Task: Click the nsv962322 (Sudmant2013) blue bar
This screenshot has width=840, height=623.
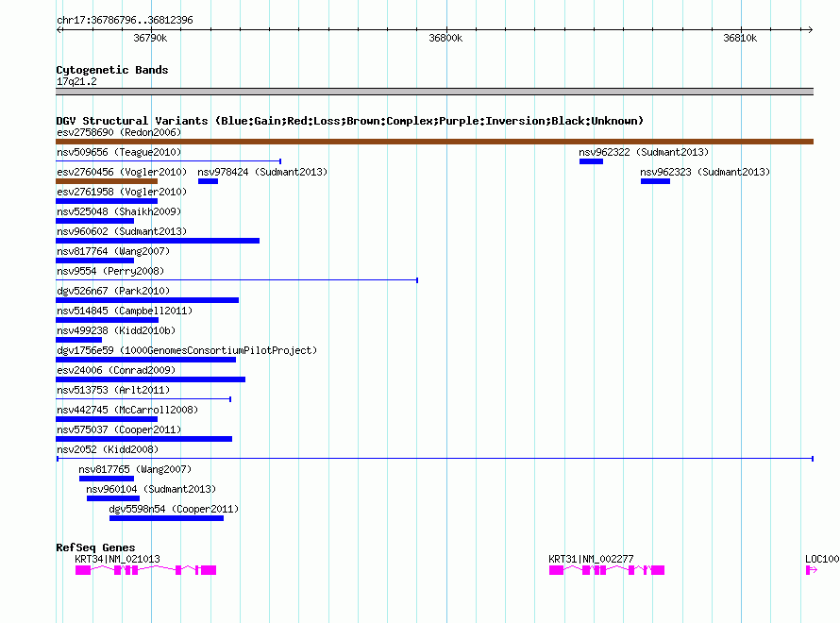Action: tap(591, 161)
